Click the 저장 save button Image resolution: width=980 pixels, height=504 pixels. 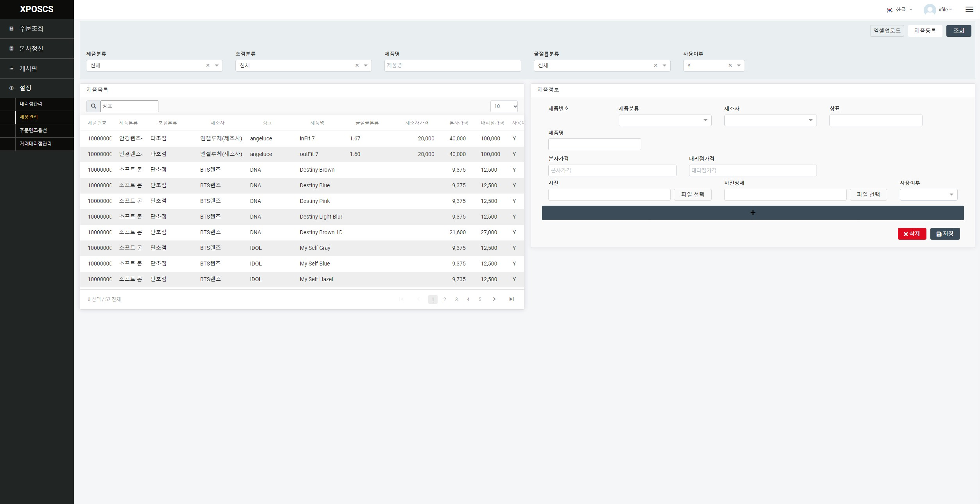click(945, 234)
